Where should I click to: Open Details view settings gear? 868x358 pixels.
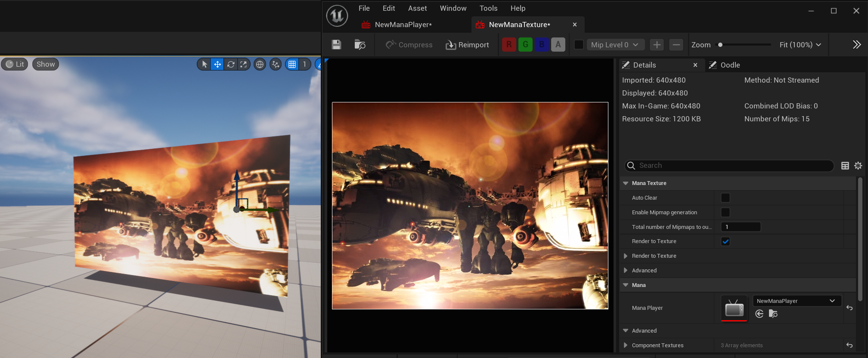point(858,166)
